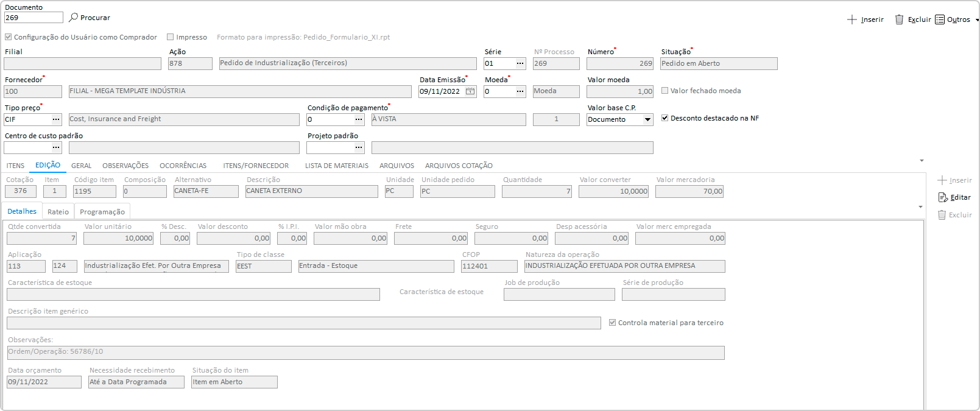Go to the LISTA DE MATERIAIS tab

[337, 166]
